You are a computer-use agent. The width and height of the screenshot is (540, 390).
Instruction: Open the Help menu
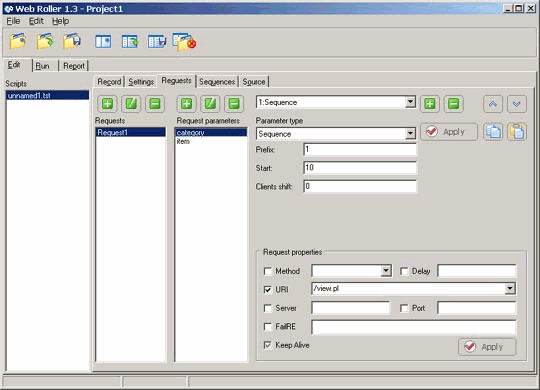tap(60, 21)
